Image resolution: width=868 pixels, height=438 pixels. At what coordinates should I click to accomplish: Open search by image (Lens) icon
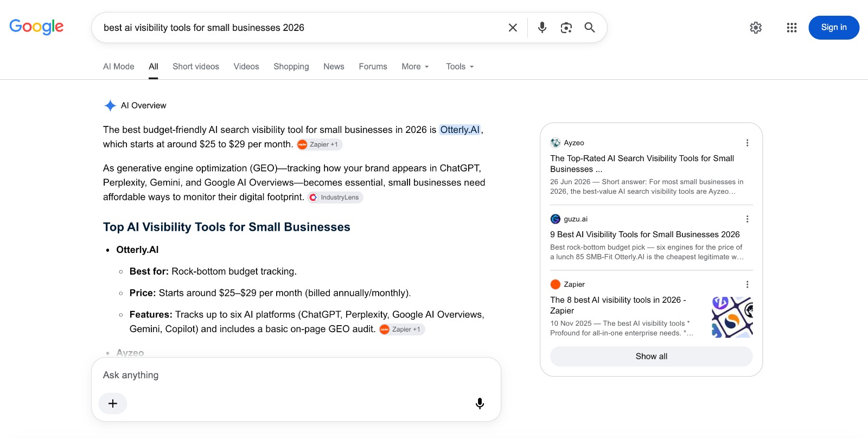566,28
